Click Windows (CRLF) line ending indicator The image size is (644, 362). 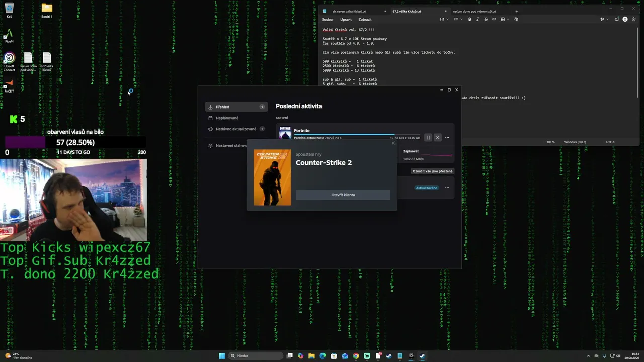pos(575,142)
